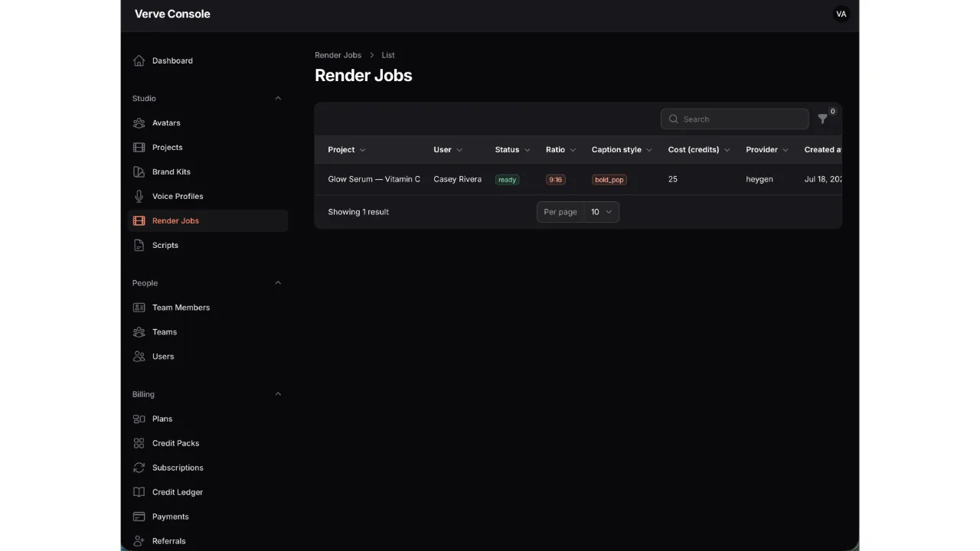
Task: Click the Users people icon
Action: click(x=139, y=356)
